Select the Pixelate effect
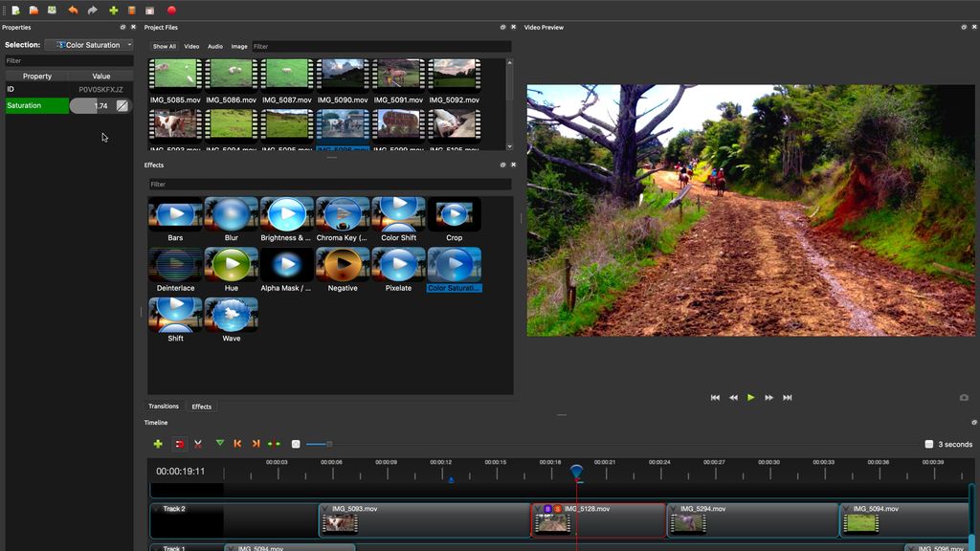 click(x=398, y=265)
